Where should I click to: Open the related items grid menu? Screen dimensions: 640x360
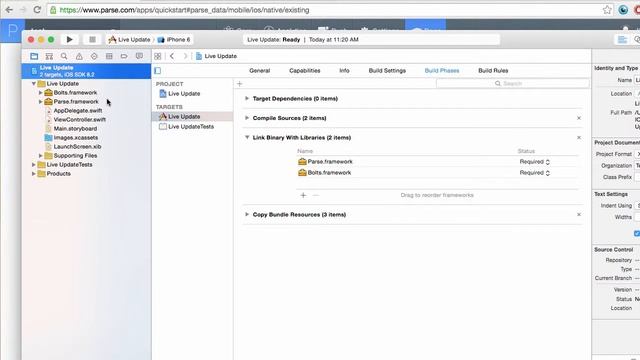pos(158,56)
